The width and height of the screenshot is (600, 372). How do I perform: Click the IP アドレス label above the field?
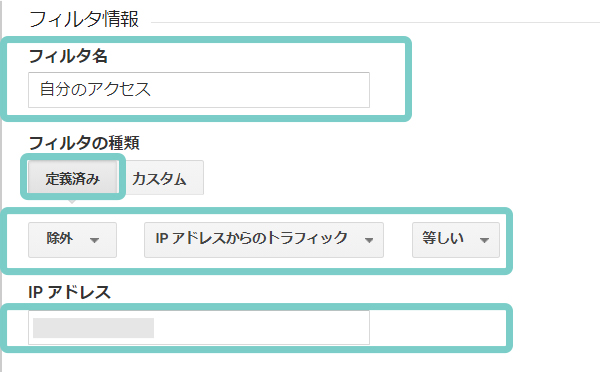[69, 292]
